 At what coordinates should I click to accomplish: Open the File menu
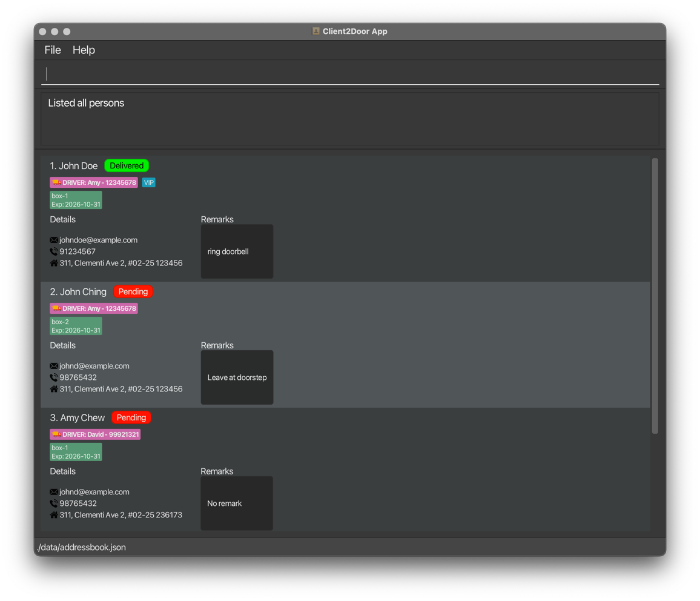[x=53, y=50]
